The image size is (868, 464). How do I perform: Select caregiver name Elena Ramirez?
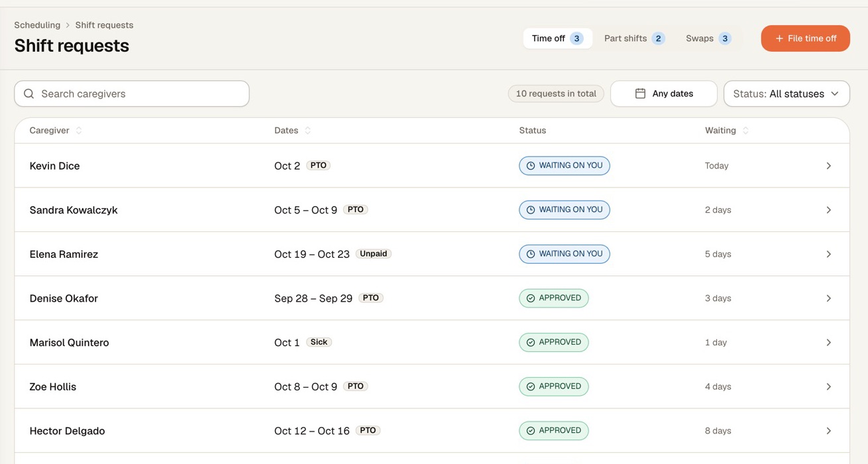64,254
